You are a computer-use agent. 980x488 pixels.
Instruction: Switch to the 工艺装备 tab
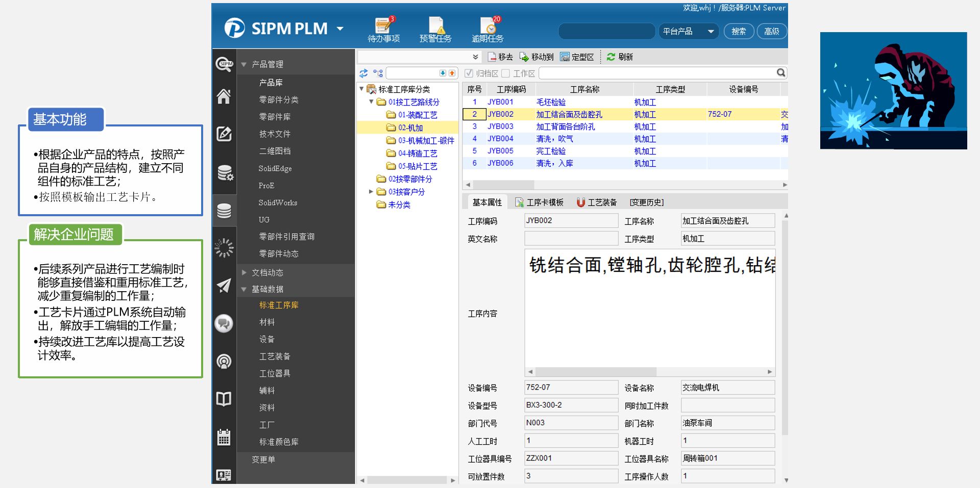point(597,202)
